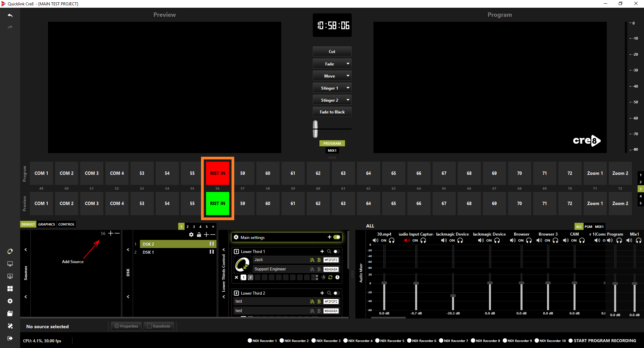The image size is (644, 348).
Task: Click the monitor icon in left sidebar
Action: tap(10, 264)
